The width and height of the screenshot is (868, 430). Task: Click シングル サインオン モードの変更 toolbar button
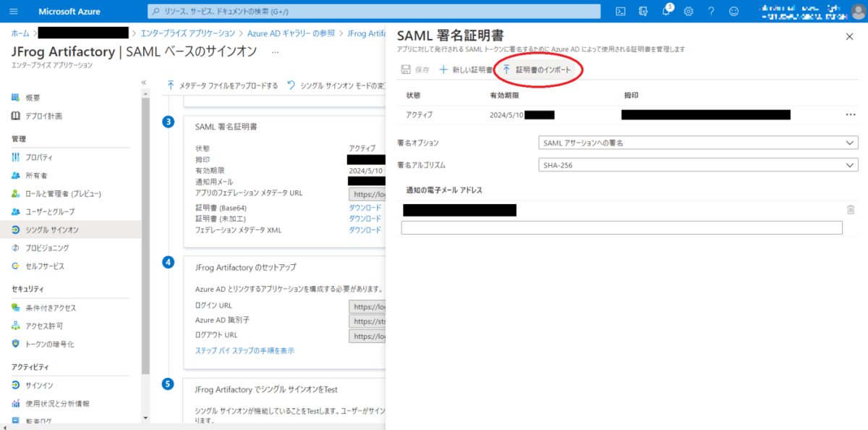pyautogui.click(x=336, y=85)
